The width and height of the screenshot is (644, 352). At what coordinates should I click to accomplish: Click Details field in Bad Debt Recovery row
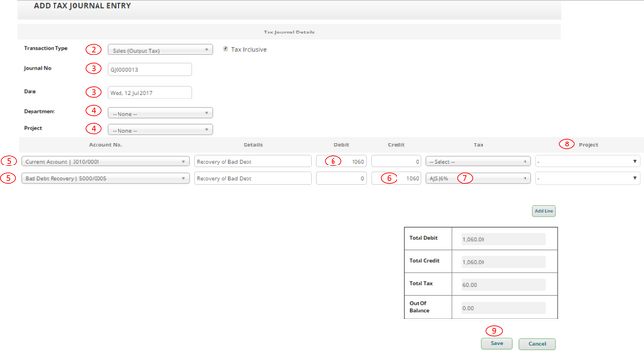pos(253,179)
